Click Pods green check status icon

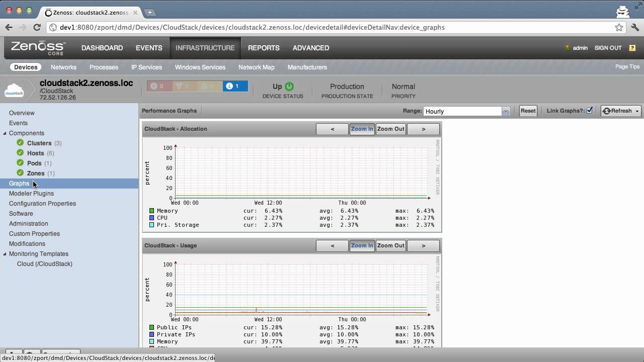pos(20,163)
